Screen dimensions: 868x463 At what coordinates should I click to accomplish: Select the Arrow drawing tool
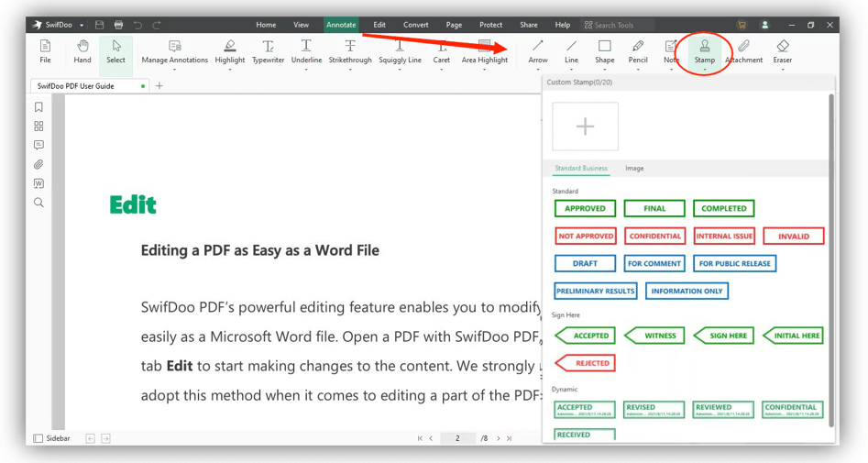[x=537, y=51]
